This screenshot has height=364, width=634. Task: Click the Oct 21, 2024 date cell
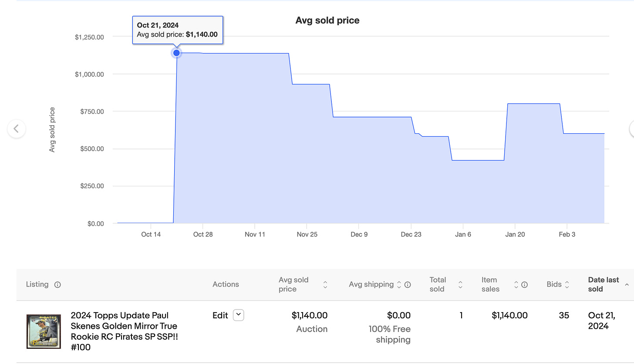[x=602, y=320]
